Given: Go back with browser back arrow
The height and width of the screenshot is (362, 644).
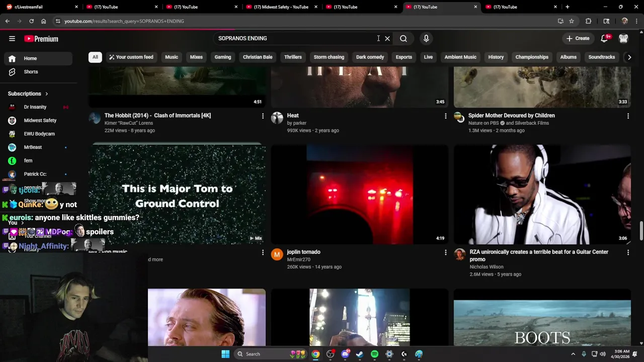Looking at the screenshot, I should tap(8, 21).
